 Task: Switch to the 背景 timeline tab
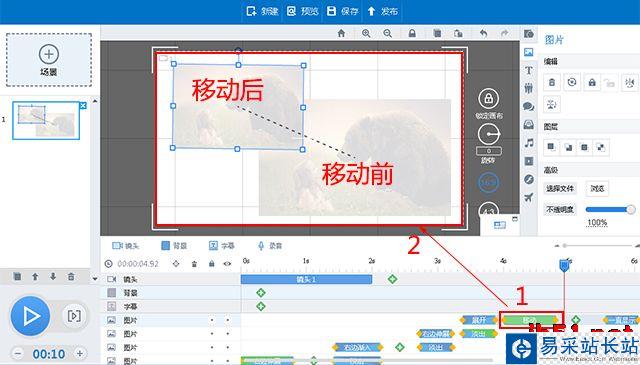pos(174,245)
